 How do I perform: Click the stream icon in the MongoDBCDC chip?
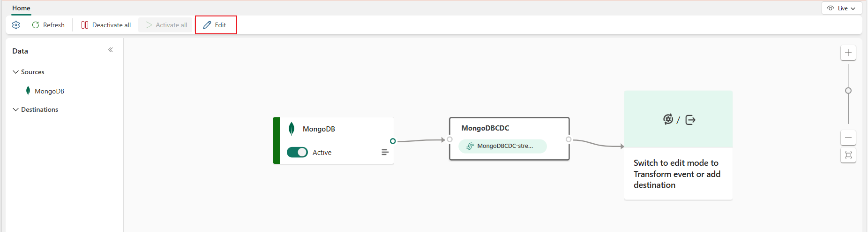tap(470, 146)
